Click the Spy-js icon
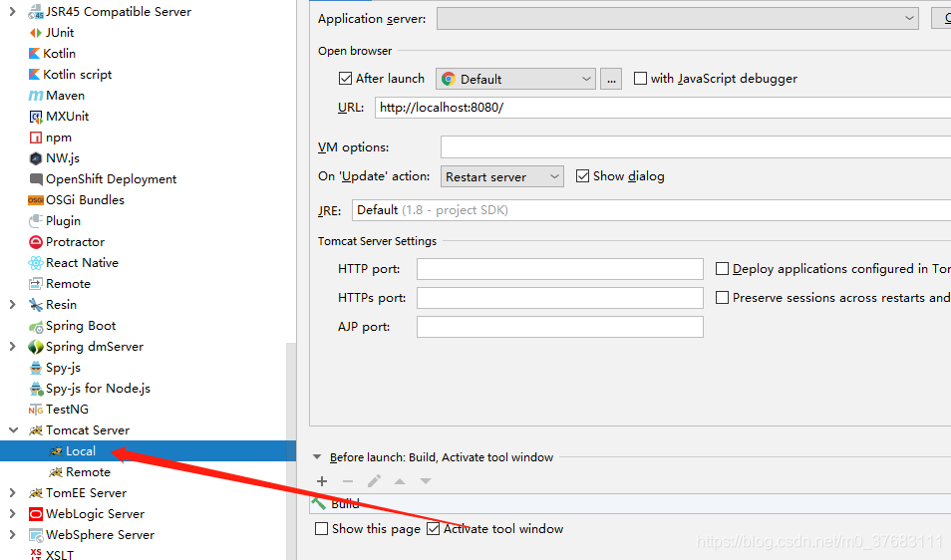 pos(36,368)
